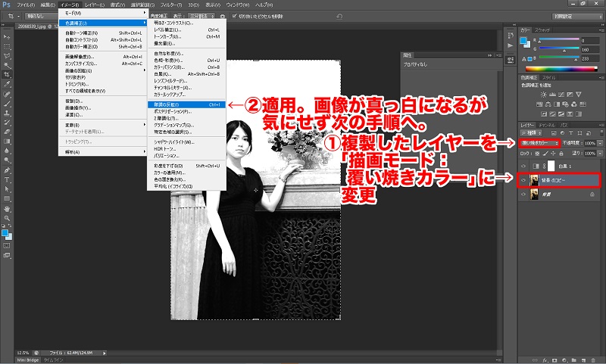
Task: Toggle lock position in Layers panel
Action: [x=553, y=153]
